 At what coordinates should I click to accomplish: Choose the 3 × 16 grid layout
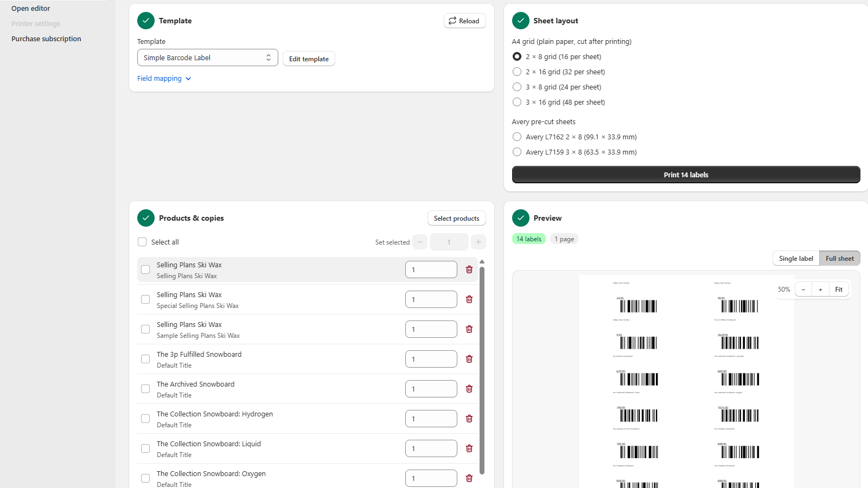(517, 102)
